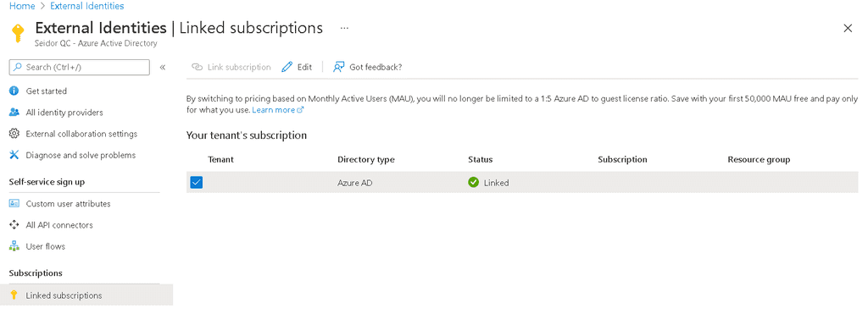Select Diagnose and solve problems
The height and width of the screenshot is (314, 868).
tap(81, 156)
